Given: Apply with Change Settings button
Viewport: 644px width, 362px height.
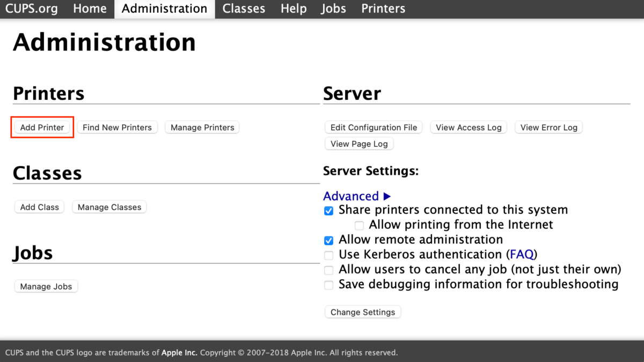Looking at the screenshot, I should pos(363,312).
